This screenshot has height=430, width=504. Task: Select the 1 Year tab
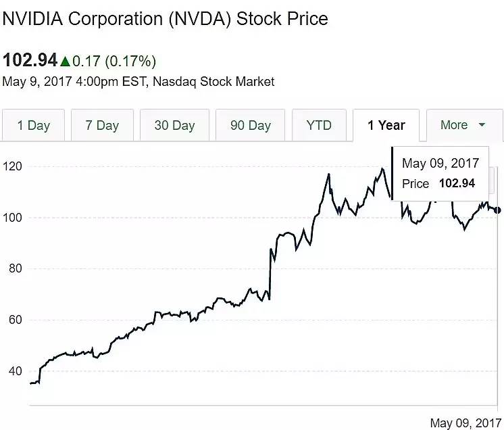pyautogui.click(x=386, y=126)
